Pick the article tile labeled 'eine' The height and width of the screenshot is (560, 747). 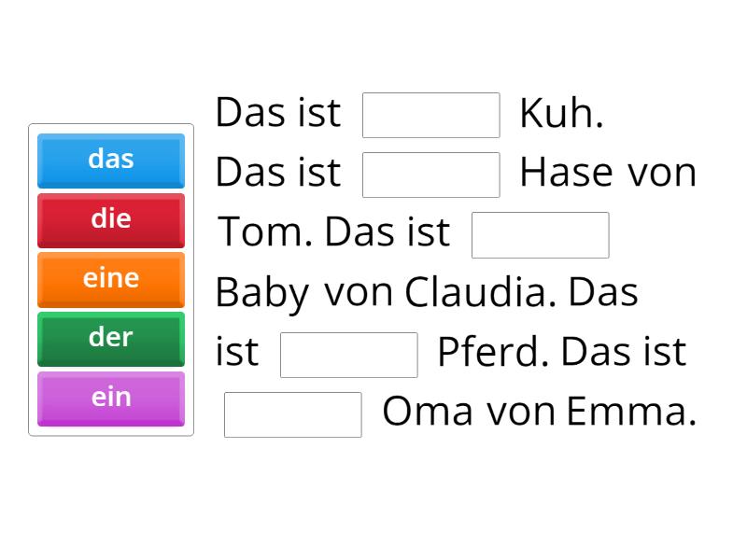pyautogui.click(x=110, y=278)
